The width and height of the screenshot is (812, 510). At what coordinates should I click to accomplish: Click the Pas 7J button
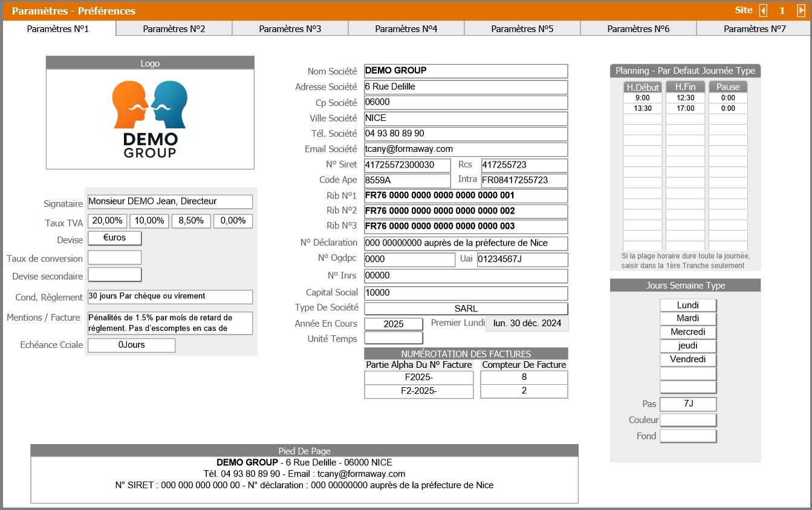pyautogui.click(x=688, y=404)
